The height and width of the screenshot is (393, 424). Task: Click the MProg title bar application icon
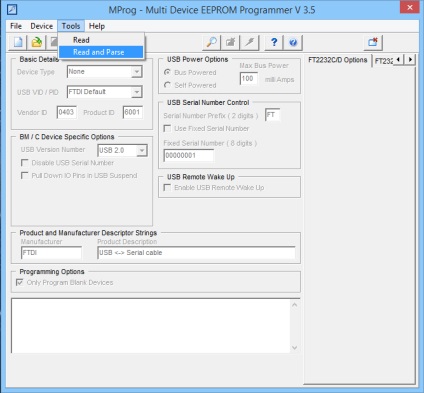tap(12, 9)
